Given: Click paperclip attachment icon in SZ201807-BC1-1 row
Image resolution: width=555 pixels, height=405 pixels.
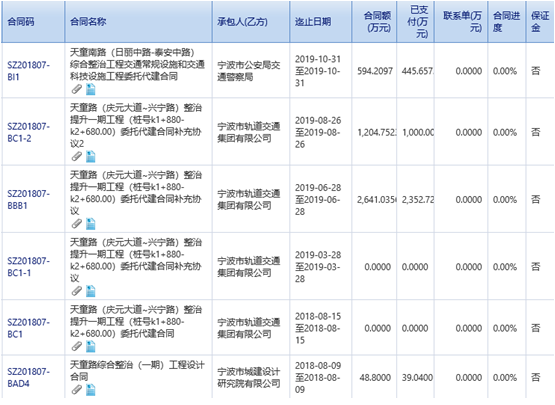Looking at the screenshot, I should [x=76, y=291].
